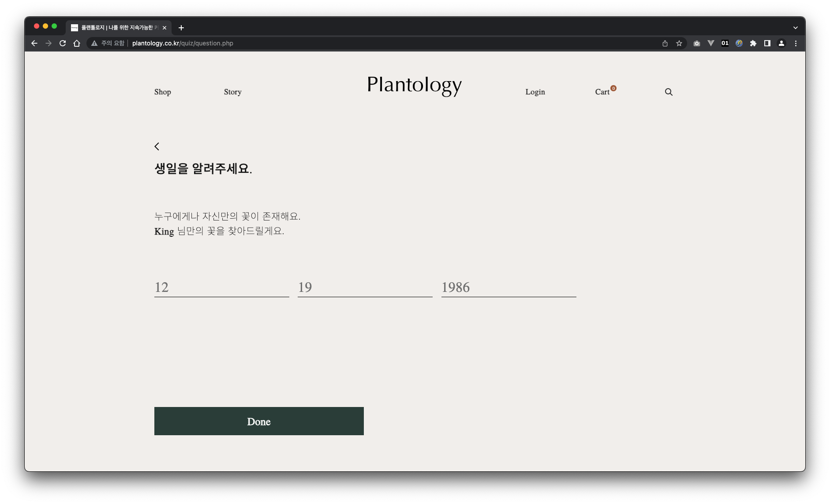Viewport: 830px width, 504px height.
Task: Click the colorful globe extension icon
Action: [x=739, y=43]
